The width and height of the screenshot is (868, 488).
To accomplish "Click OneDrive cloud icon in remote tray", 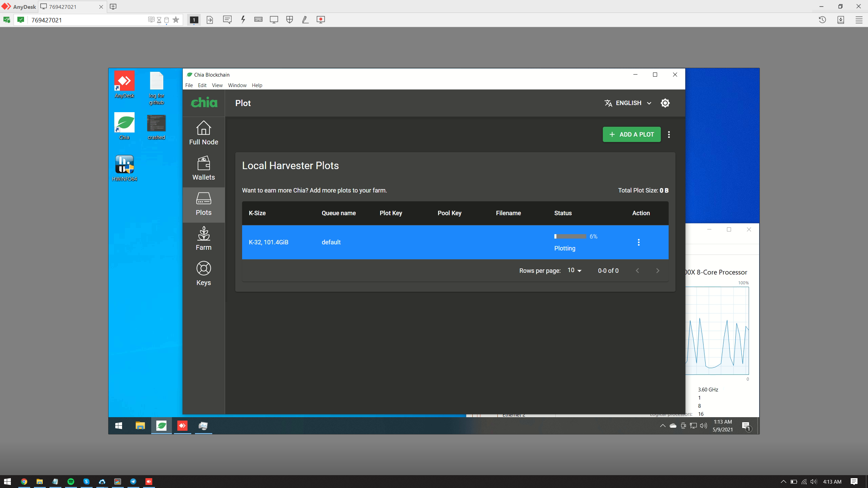I will (x=673, y=426).
